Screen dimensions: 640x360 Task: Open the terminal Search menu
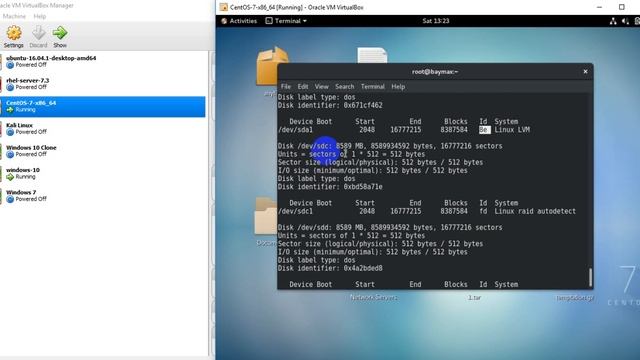coord(344,87)
